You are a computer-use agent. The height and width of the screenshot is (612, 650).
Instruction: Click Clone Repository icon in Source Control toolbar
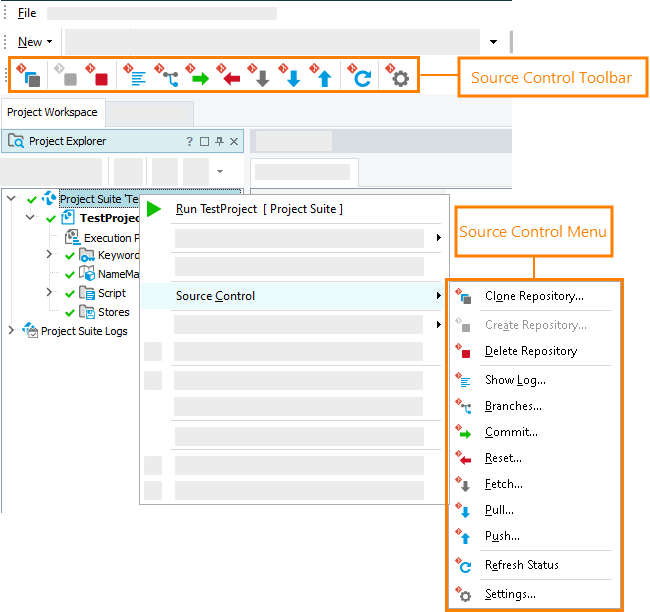32,77
